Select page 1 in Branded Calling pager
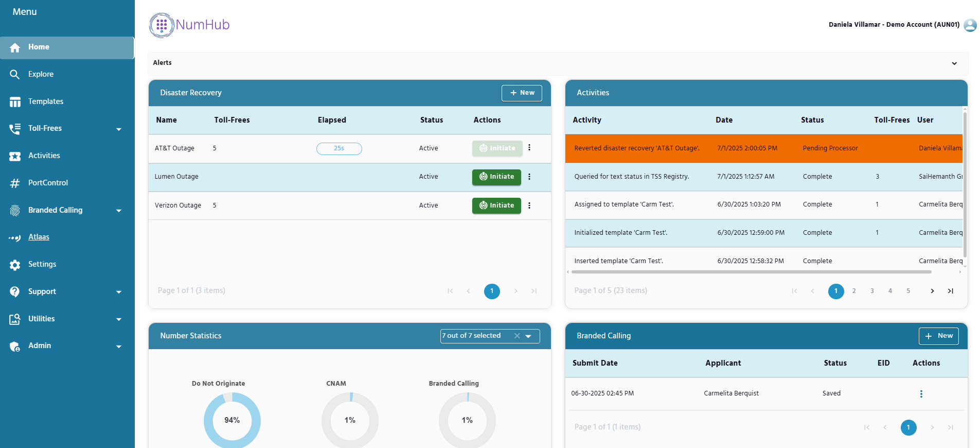This screenshot has height=448, width=980. [x=908, y=427]
